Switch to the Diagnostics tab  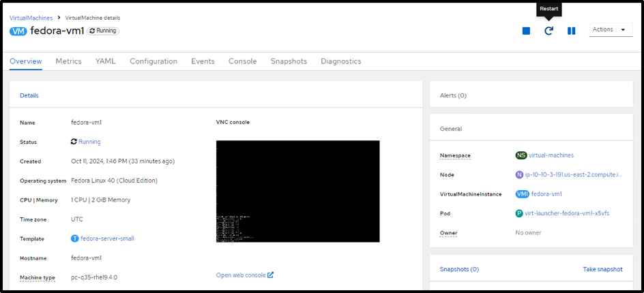(x=341, y=61)
